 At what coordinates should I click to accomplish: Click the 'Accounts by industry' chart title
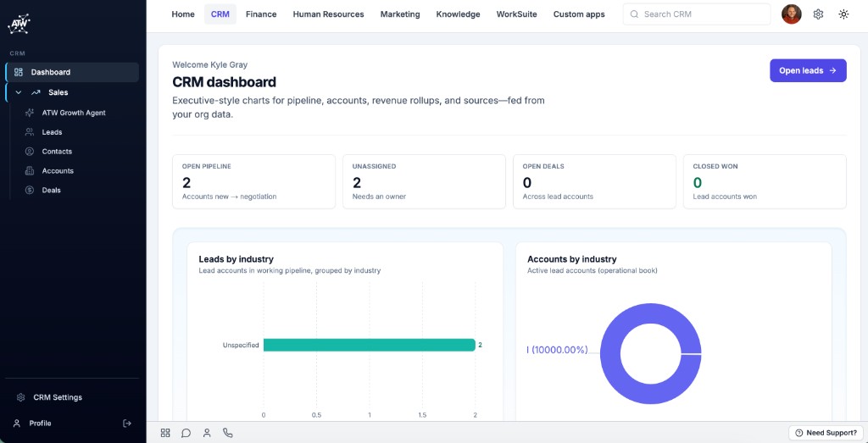click(x=572, y=259)
